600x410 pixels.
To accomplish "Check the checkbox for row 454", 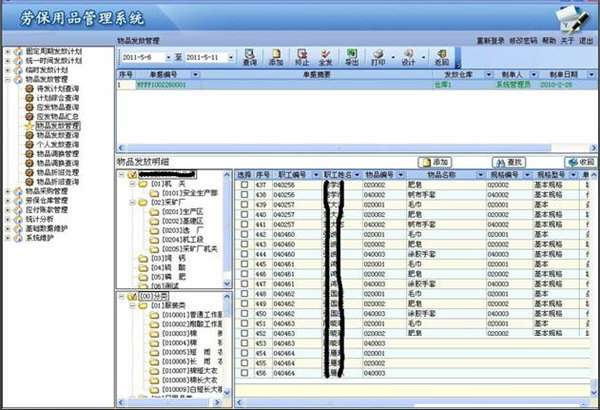I will (x=244, y=353).
